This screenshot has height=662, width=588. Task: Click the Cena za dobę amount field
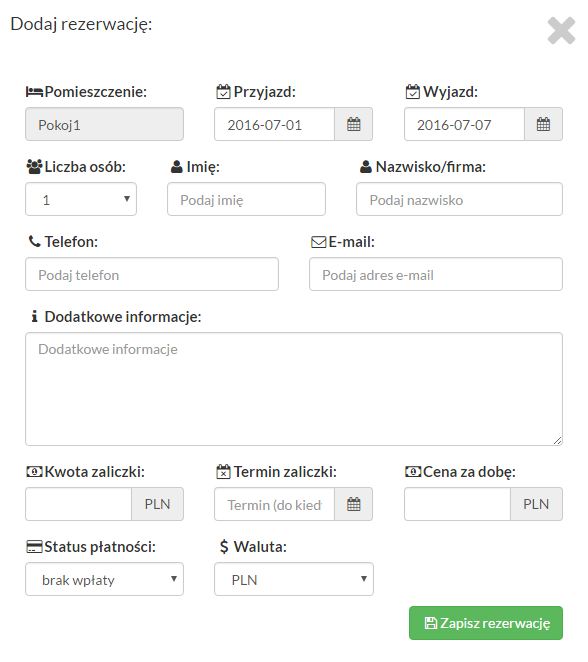[458, 504]
